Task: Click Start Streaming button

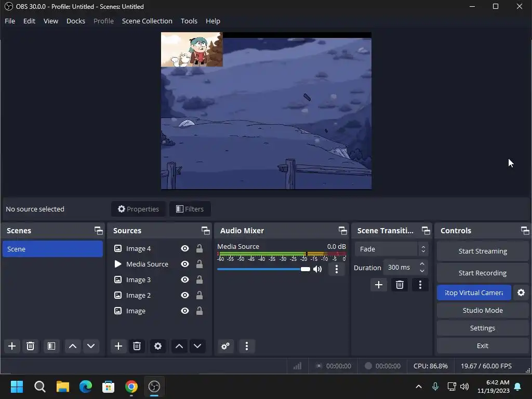Action: [x=483, y=251]
